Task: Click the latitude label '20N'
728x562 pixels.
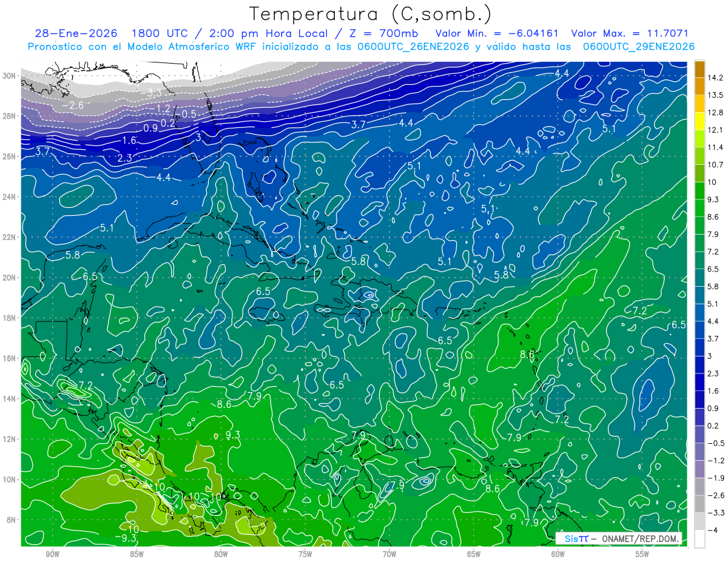Action: pos(10,278)
